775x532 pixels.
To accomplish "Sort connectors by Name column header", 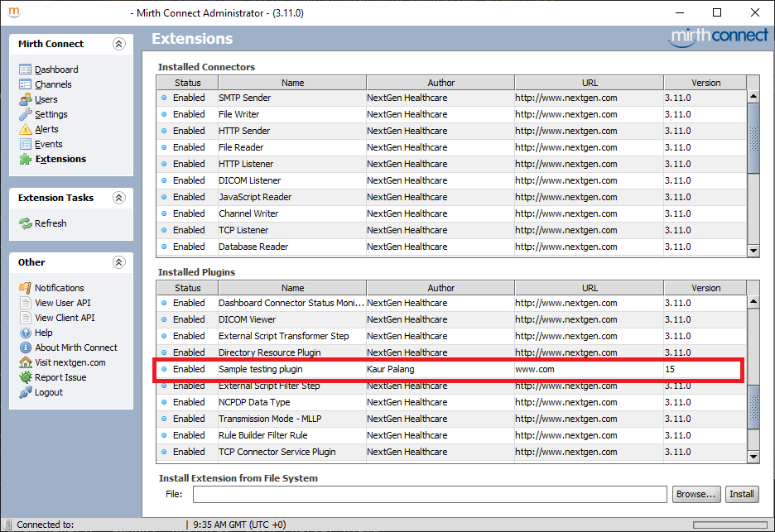I will point(292,83).
